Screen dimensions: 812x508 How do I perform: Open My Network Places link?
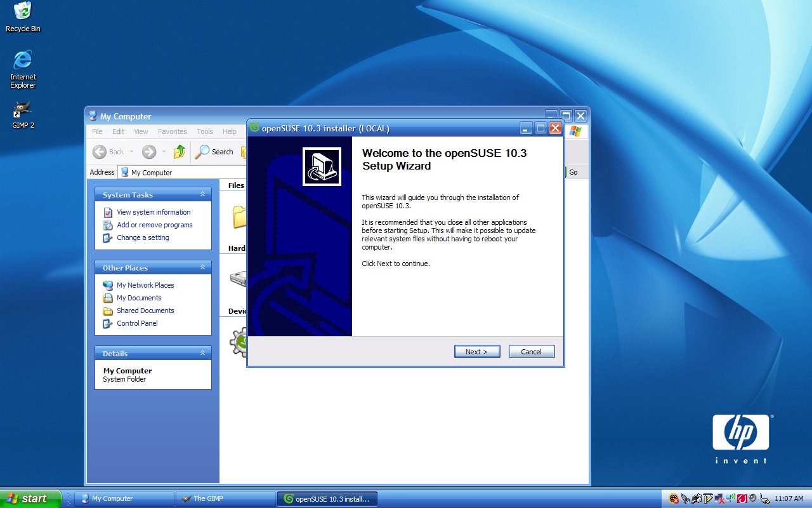(x=145, y=285)
